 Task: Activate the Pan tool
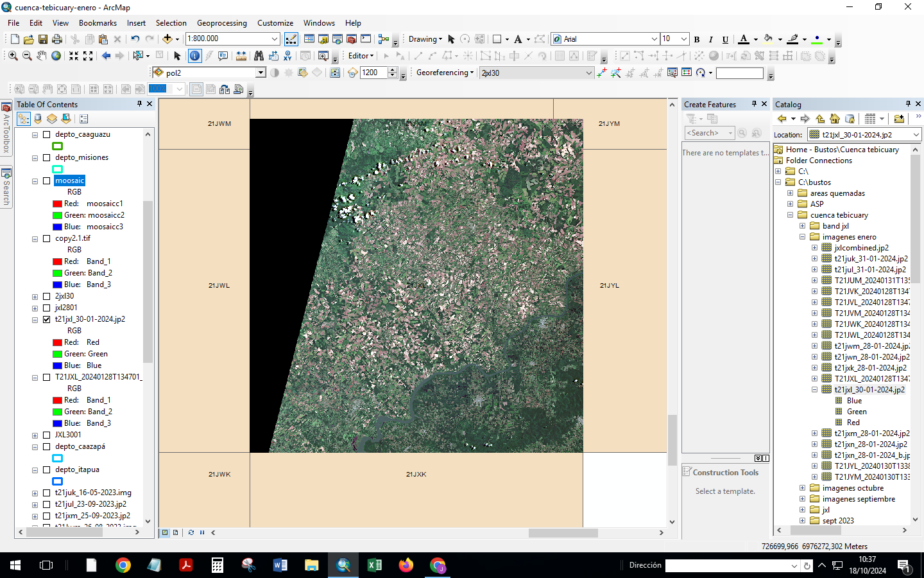click(41, 56)
